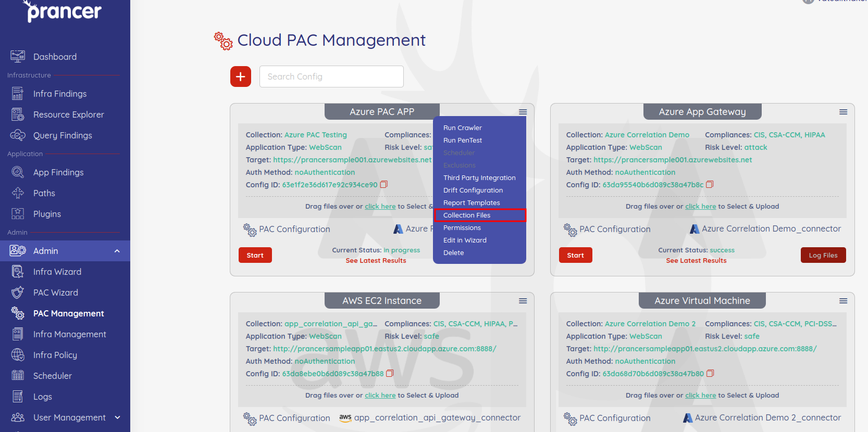Click the Resource Explorer sidebar icon

click(18, 114)
